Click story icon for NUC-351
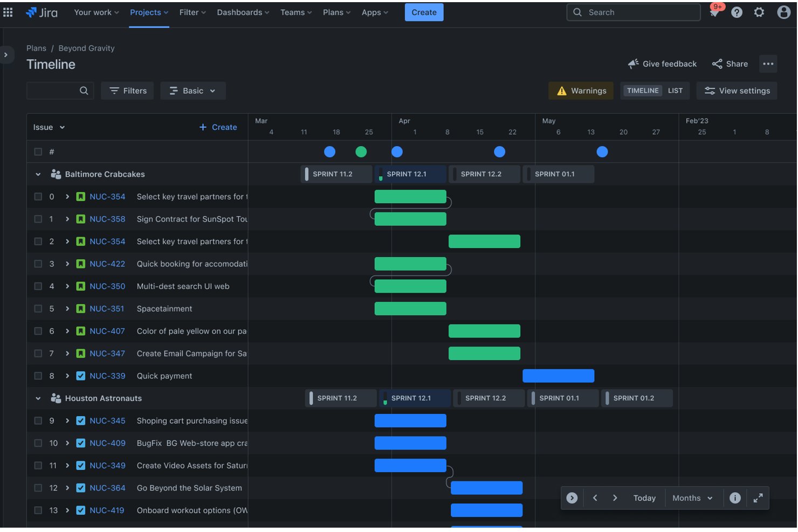This screenshot has width=798, height=532. 80,309
